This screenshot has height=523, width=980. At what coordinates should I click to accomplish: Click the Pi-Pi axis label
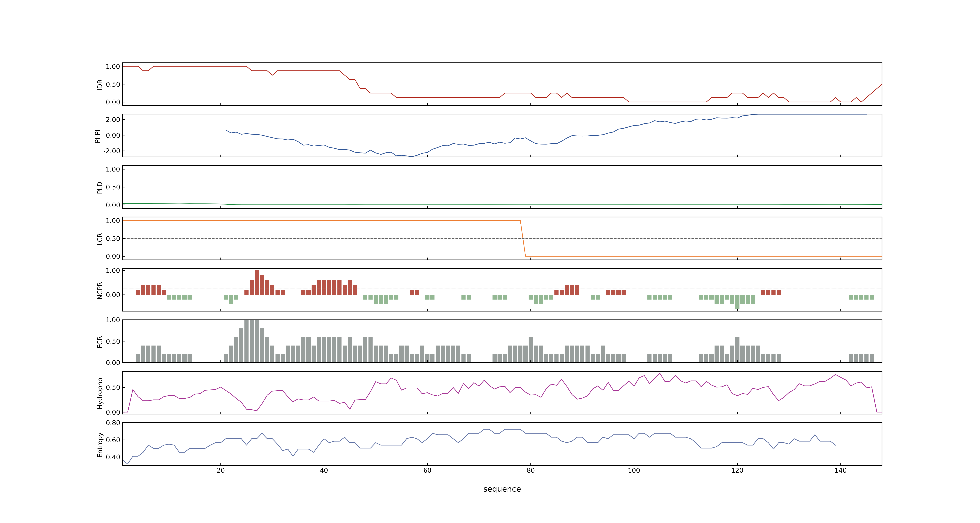[97, 136]
